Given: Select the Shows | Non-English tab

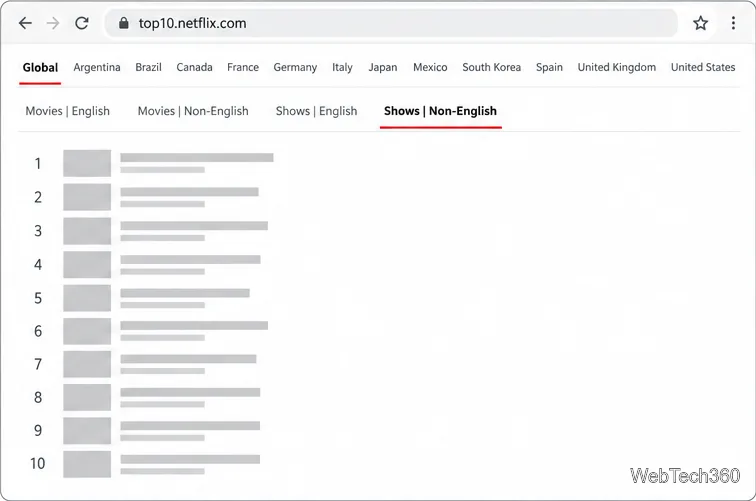Looking at the screenshot, I should (x=440, y=111).
